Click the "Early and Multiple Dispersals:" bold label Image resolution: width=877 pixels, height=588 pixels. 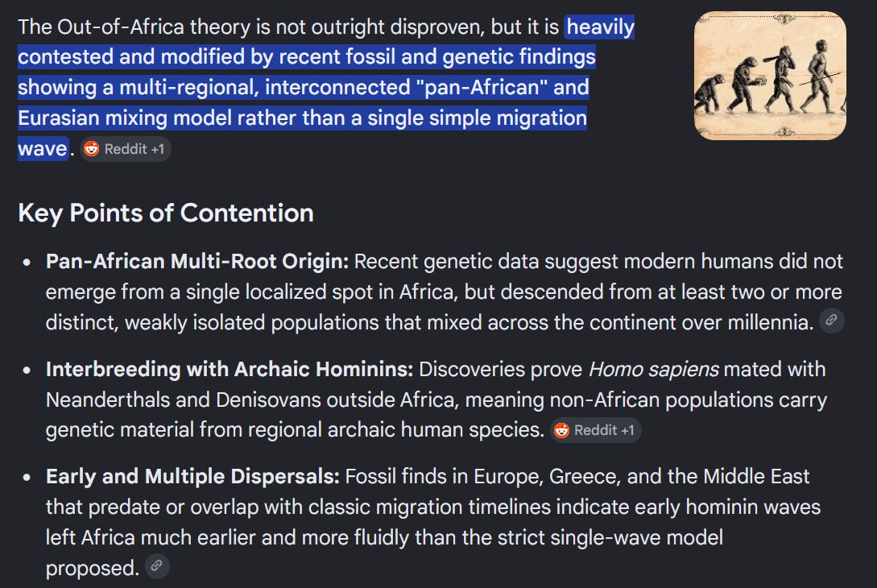[x=192, y=477]
